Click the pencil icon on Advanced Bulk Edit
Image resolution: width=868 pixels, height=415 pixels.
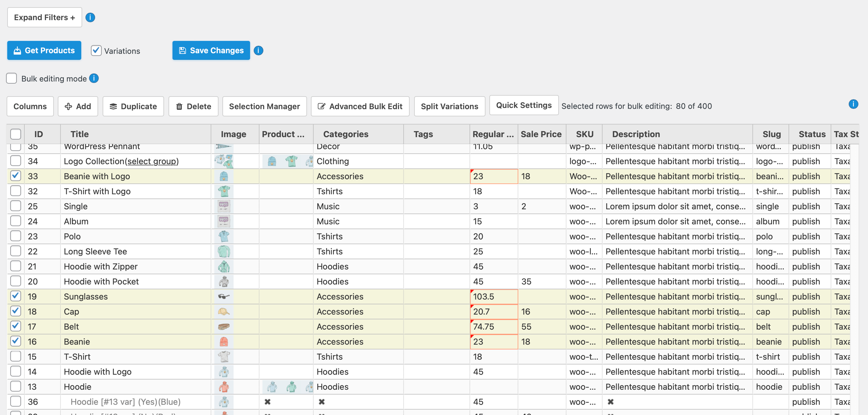click(x=322, y=106)
